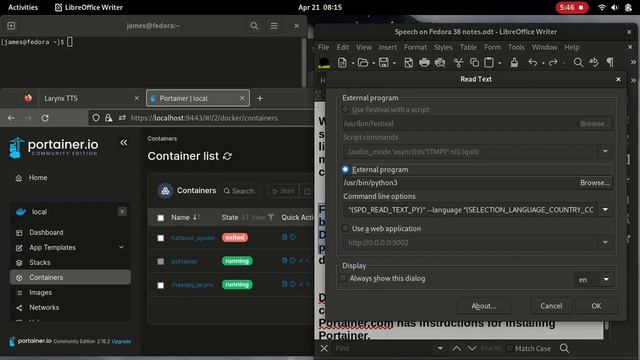Click the Export as PDF icon
Image resolution: width=640 pixels, height=360 pixels.
pyautogui.click(x=408, y=62)
